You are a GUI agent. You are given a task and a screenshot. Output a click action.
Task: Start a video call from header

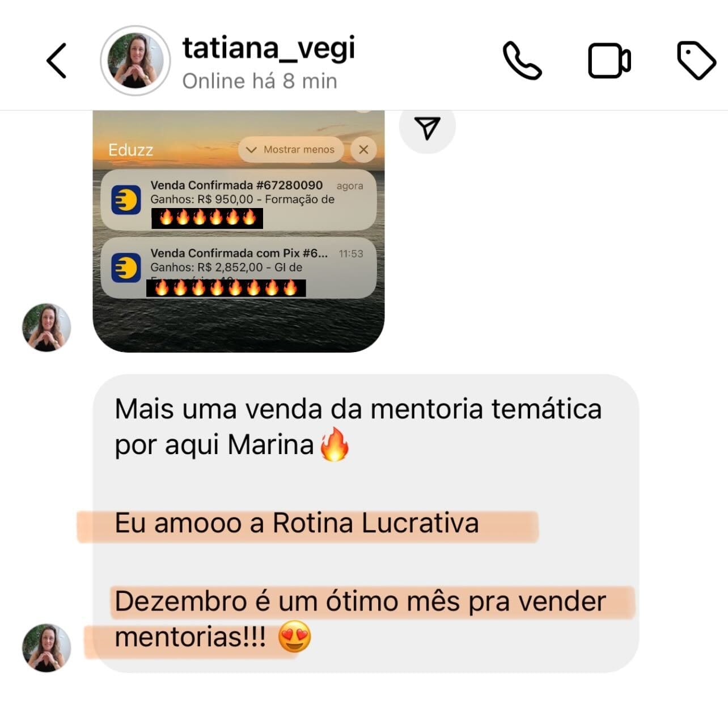tap(610, 61)
